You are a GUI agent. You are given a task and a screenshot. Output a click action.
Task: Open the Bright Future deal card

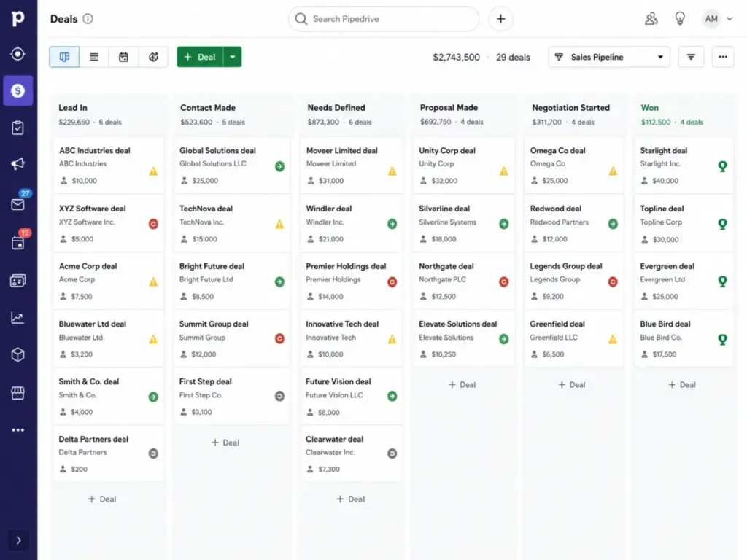tap(232, 281)
